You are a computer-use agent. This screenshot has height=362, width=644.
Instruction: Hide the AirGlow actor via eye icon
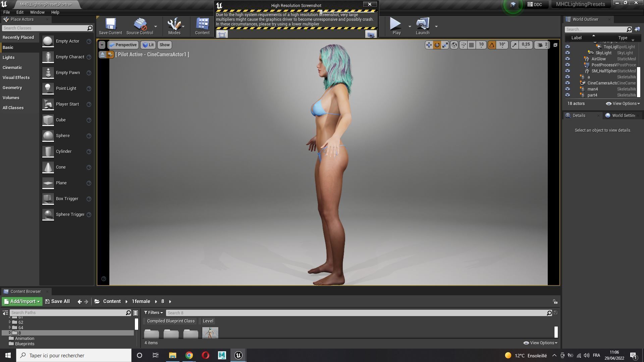568,59
